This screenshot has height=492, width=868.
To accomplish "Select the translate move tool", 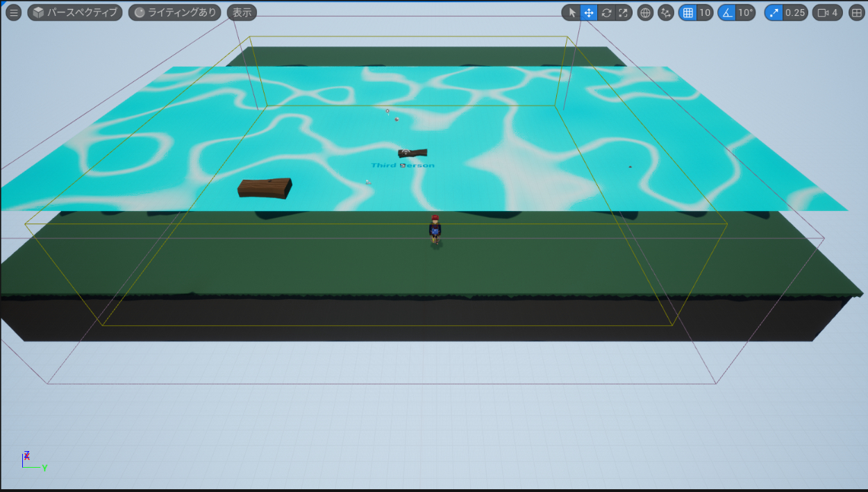I will click(589, 12).
